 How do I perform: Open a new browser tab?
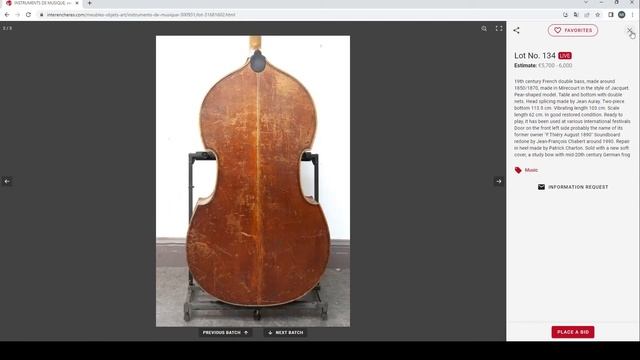point(89,3)
